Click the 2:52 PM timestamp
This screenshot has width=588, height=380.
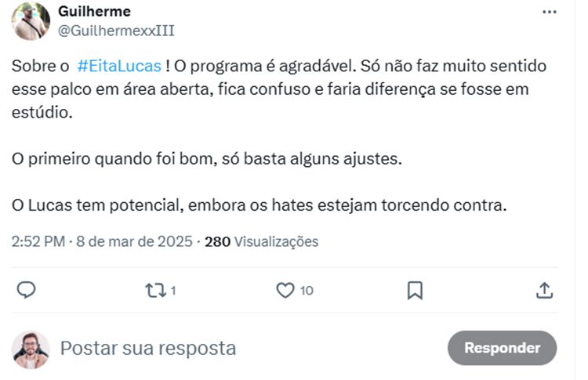[38, 241]
